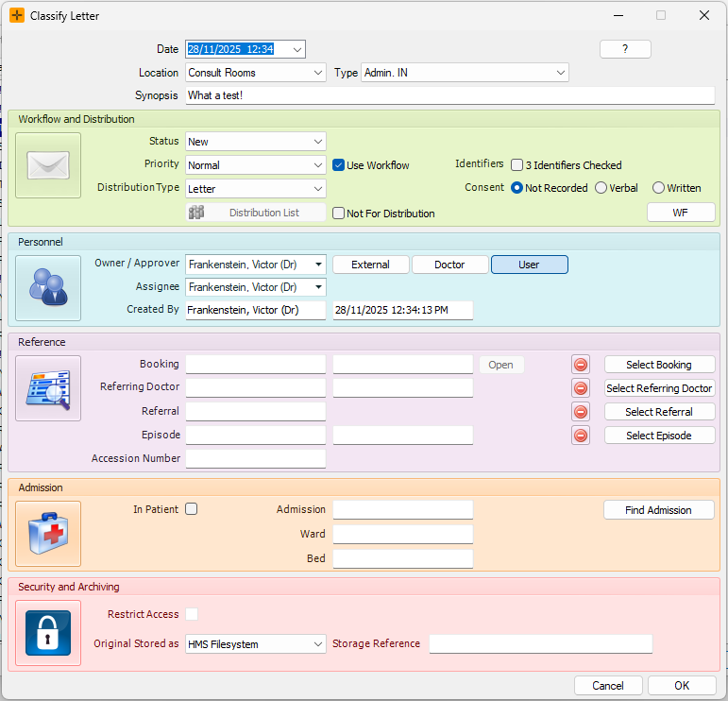Viewport: 728px width, 701px height.
Task: Click the Select Booking button
Action: [x=659, y=365]
